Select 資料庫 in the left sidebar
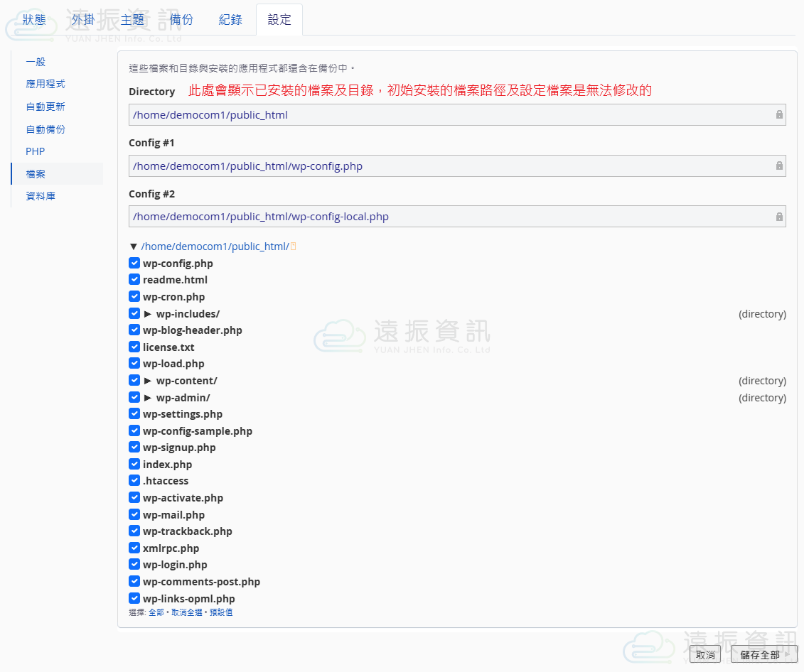The height and width of the screenshot is (672, 804). click(41, 196)
